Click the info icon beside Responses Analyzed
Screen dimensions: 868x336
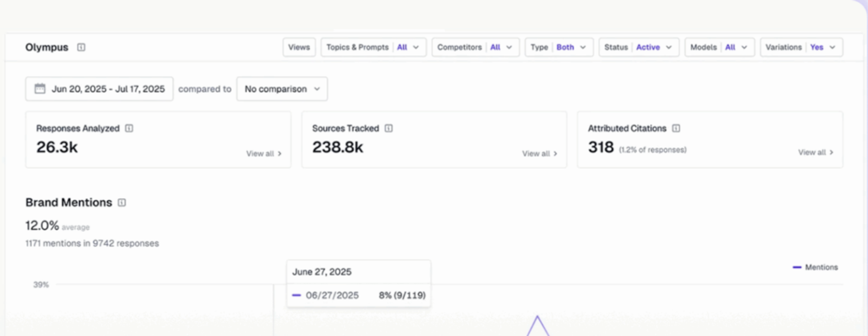[x=129, y=129]
